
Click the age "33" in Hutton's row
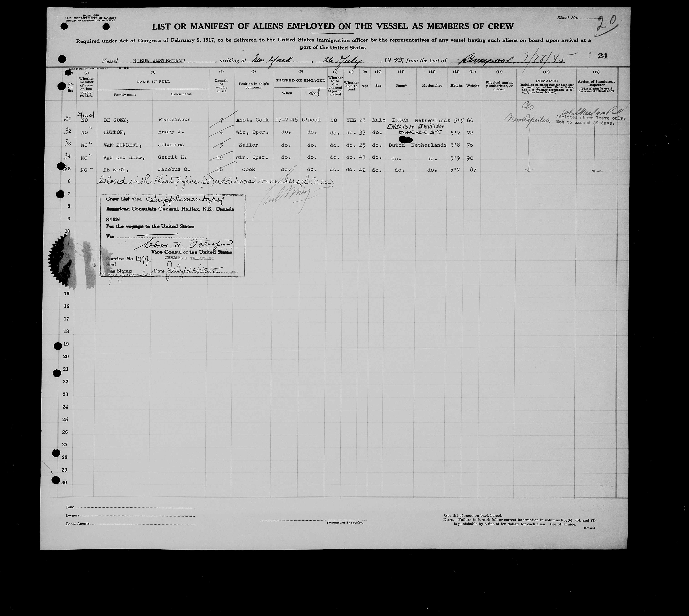[363, 133]
